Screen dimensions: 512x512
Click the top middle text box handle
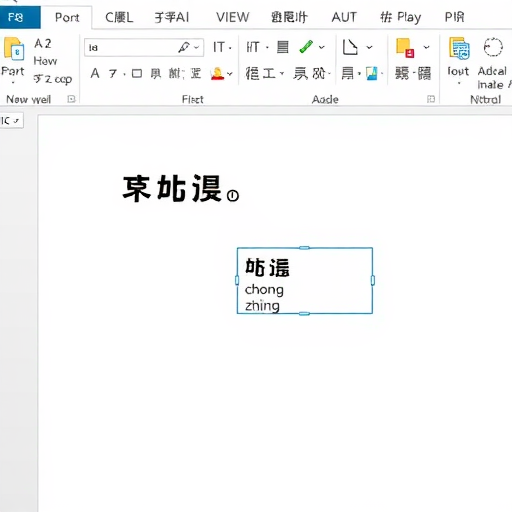[304, 248]
